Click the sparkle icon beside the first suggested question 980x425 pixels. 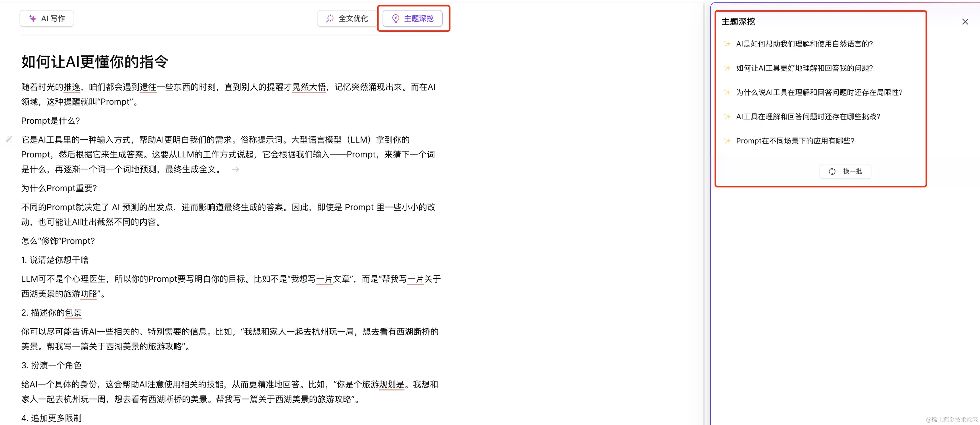coord(728,43)
